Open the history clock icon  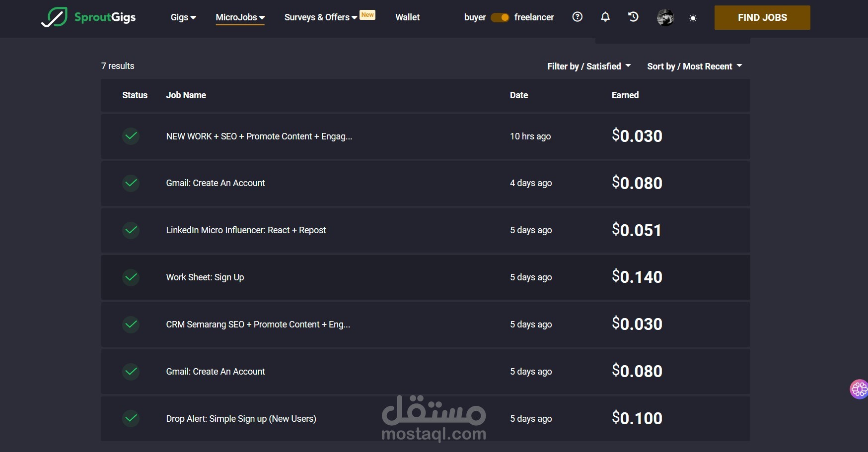point(633,17)
